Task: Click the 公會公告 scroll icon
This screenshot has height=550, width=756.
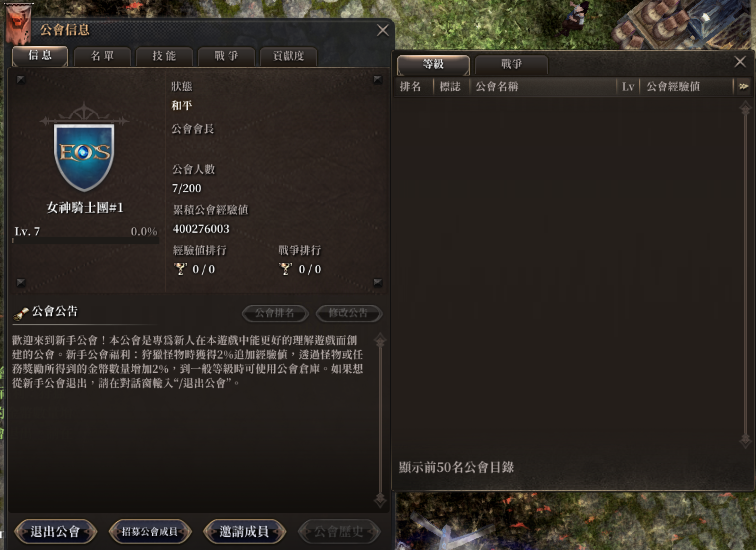Action: pyautogui.click(x=21, y=313)
